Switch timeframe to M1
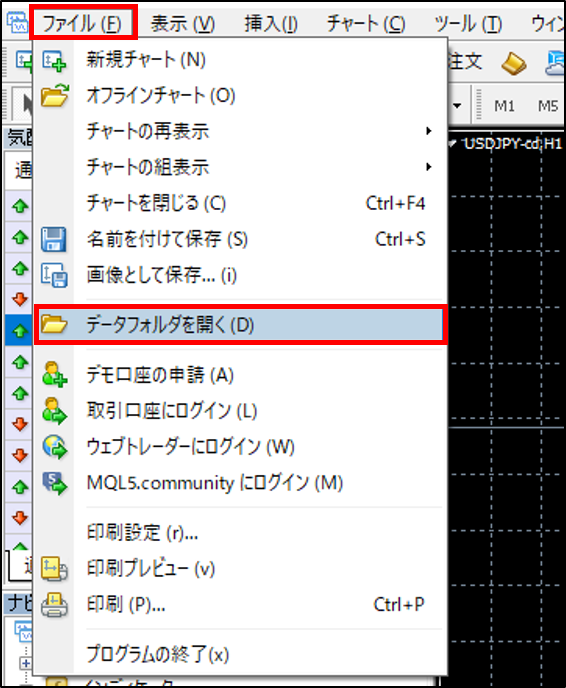 click(x=504, y=106)
